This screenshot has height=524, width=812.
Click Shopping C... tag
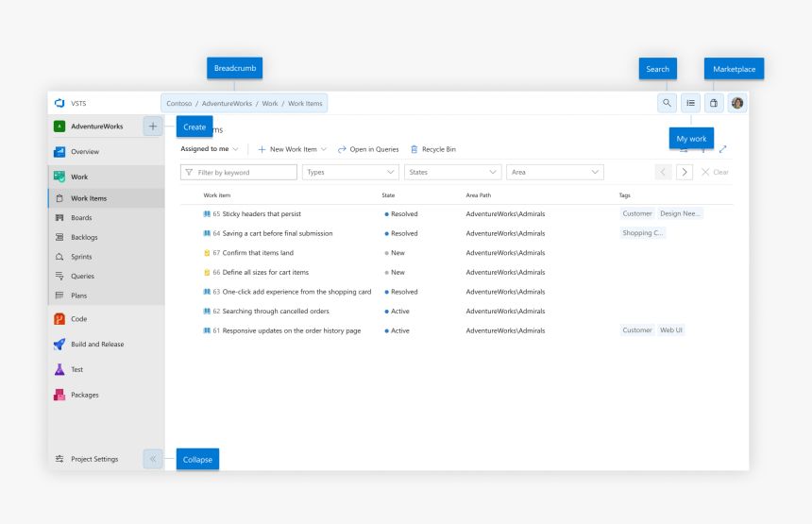(x=643, y=233)
